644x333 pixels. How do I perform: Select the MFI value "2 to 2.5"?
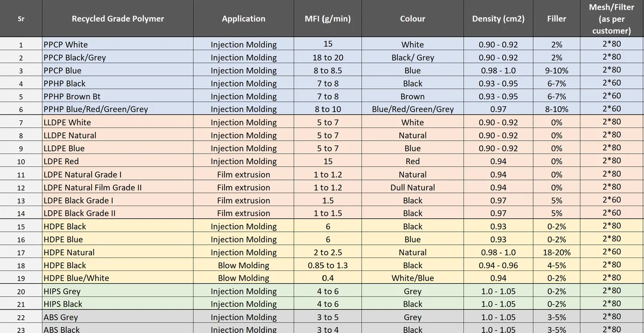(328, 252)
